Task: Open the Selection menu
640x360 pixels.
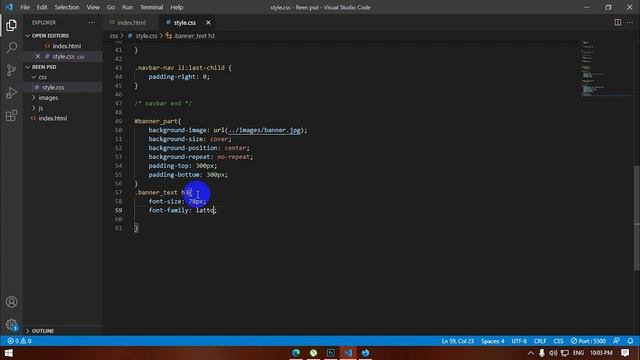Action: click(x=67, y=7)
